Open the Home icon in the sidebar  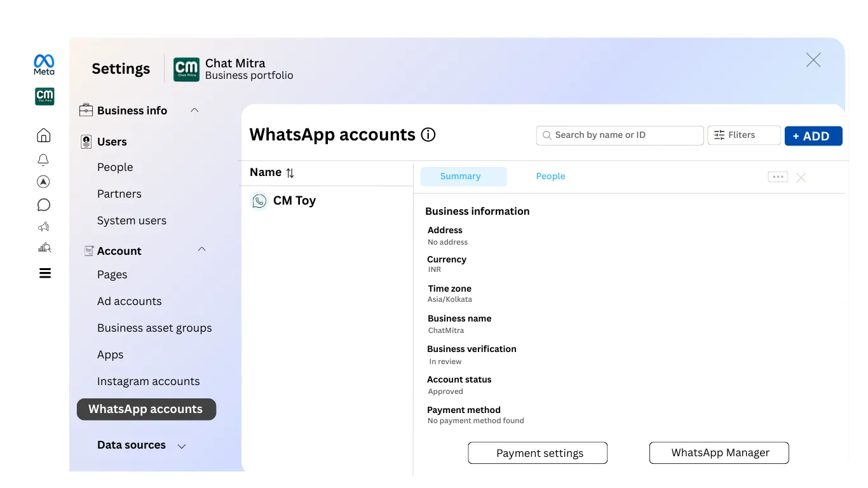pyautogui.click(x=44, y=135)
